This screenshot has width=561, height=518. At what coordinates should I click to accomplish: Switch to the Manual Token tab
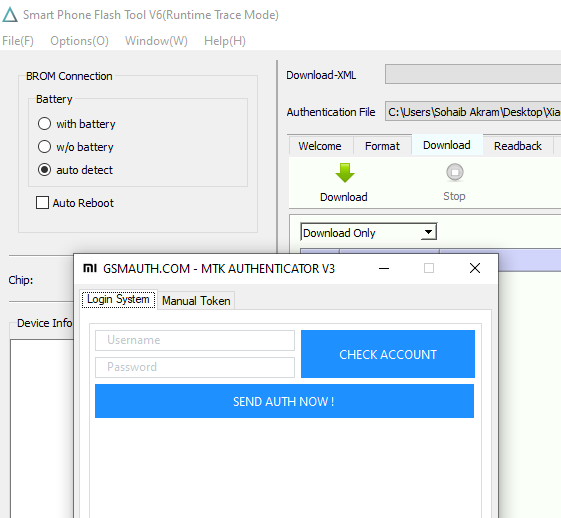(x=196, y=300)
